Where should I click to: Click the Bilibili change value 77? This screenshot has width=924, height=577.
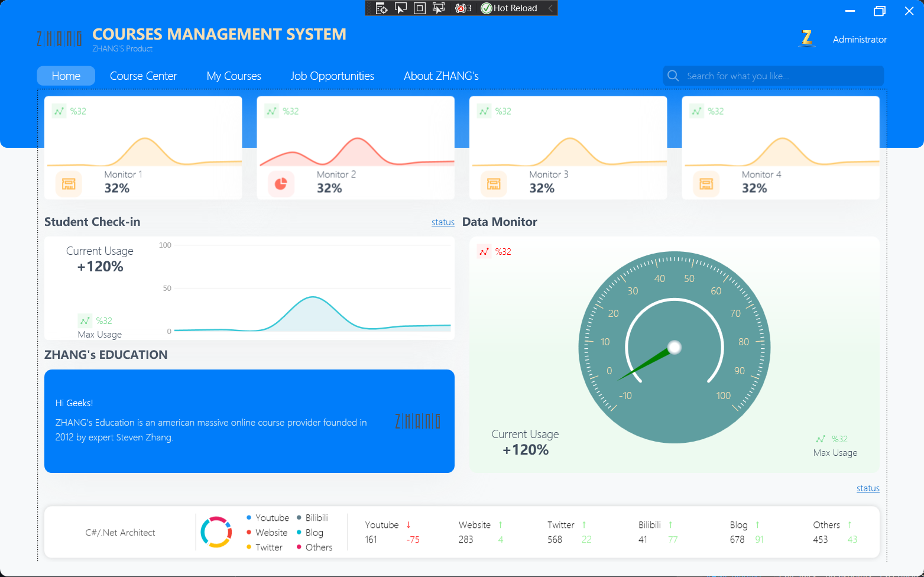pyautogui.click(x=673, y=540)
